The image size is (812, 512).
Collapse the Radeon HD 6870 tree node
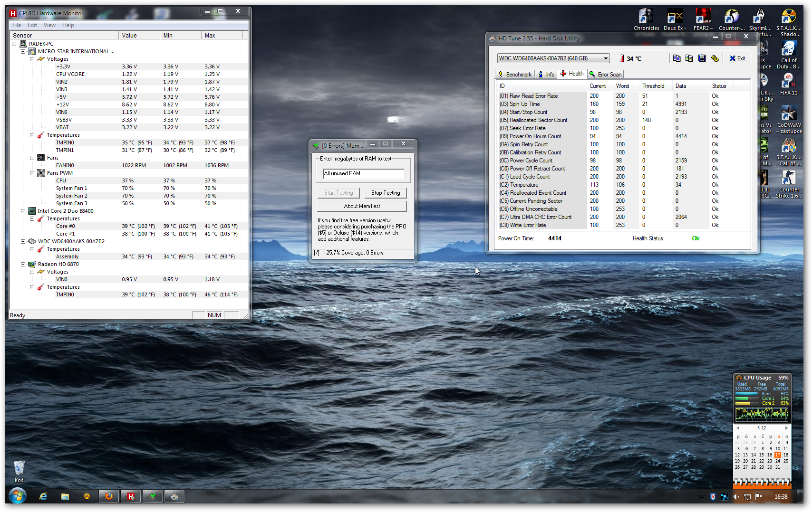tap(23, 264)
